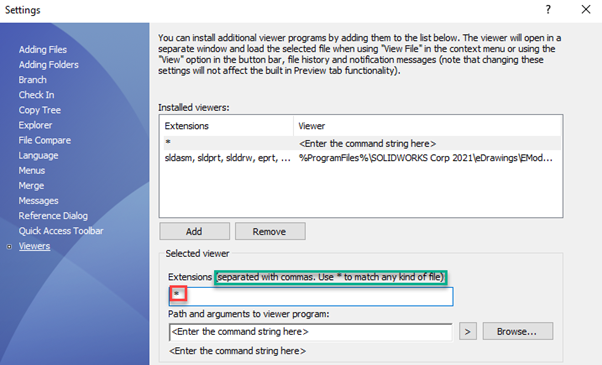This screenshot has width=602, height=365.
Task: Open the help question mark button
Action: tap(548, 10)
